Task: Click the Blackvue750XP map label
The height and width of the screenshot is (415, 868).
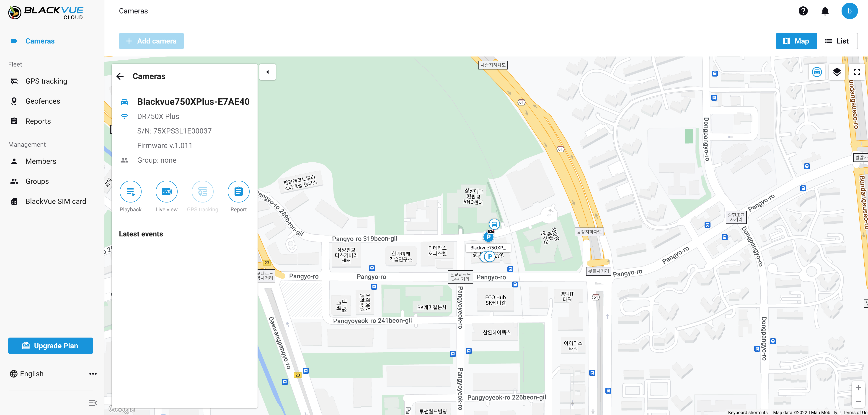Action: click(488, 248)
